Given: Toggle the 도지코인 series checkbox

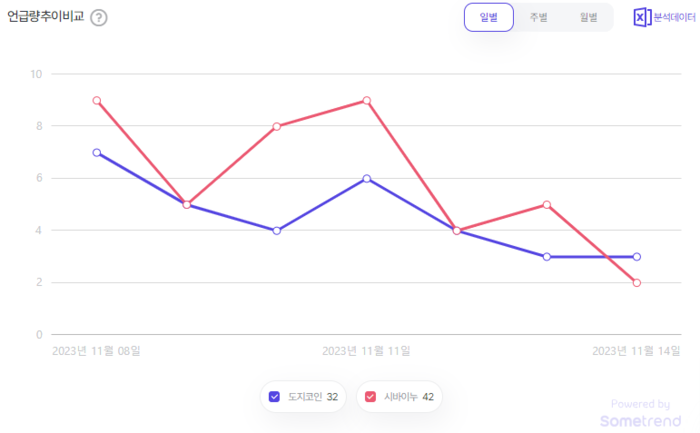Looking at the screenshot, I should [x=275, y=397].
